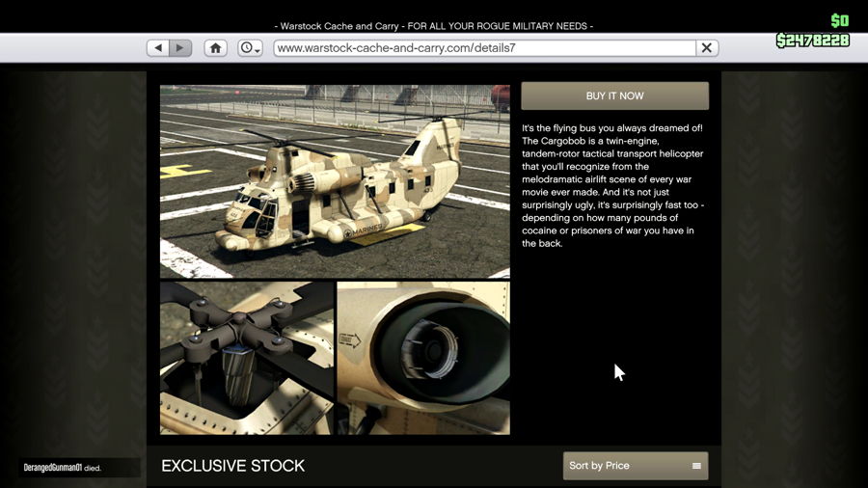Go back with the browser back arrow
Screen dimensions: 868x488
point(158,48)
